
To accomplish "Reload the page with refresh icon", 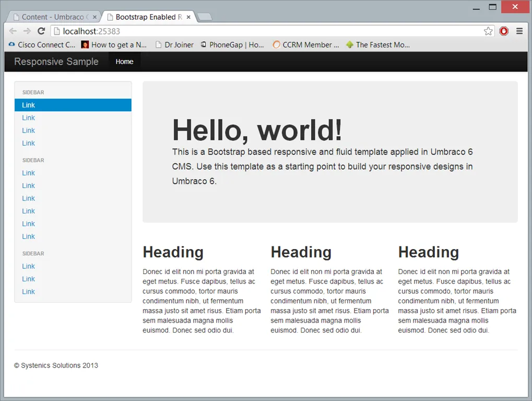I will click(x=42, y=31).
